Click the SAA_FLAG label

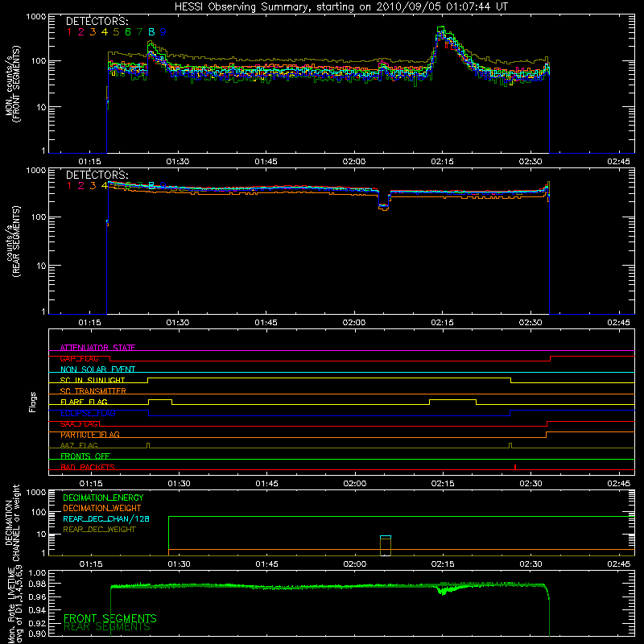pos(80,423)
